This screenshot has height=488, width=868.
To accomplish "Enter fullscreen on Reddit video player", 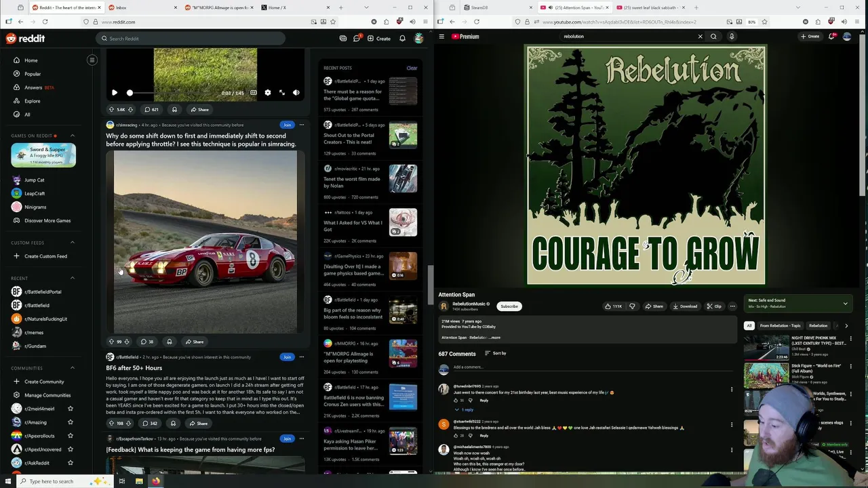I will click(x=282, y=93).
